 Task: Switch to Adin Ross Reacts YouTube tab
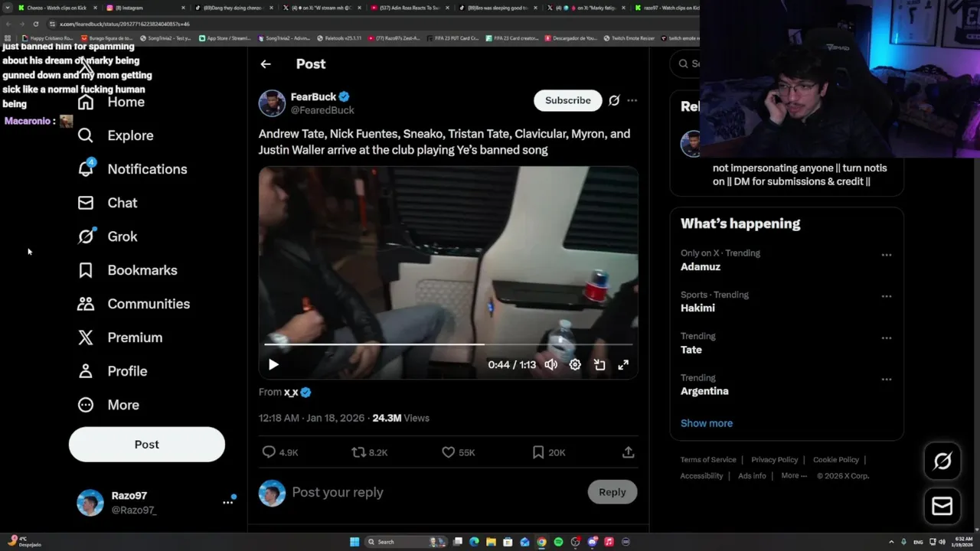[x=406, y=8]
